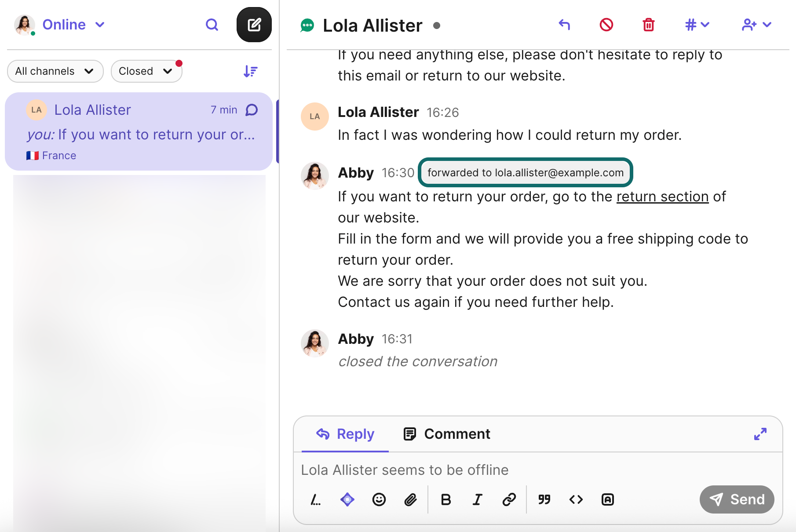This screenshot has height=532, width=796.
Task: Open the return section link
Action: click(x=662, y=197)
